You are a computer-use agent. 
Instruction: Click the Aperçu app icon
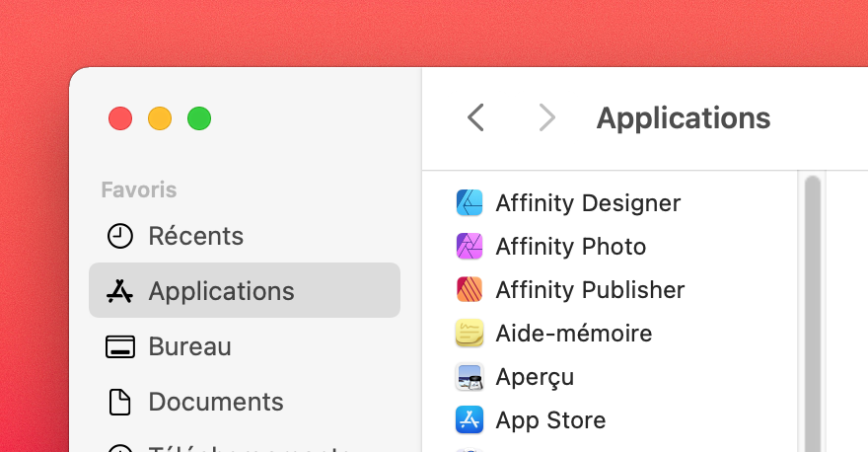click(469, 377)
